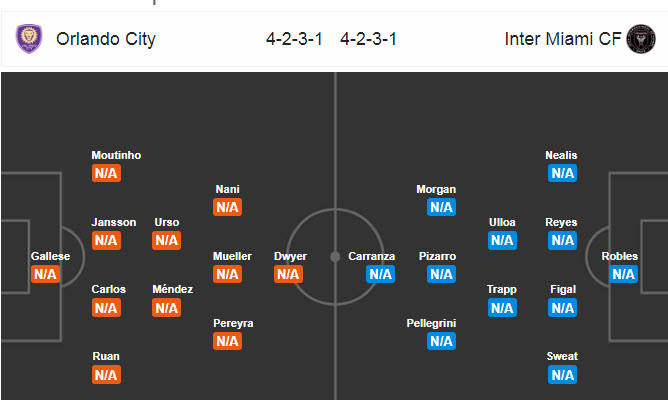Click the player name Moutinho
Screen dimensions: 668x400
(x=116, y=155)
